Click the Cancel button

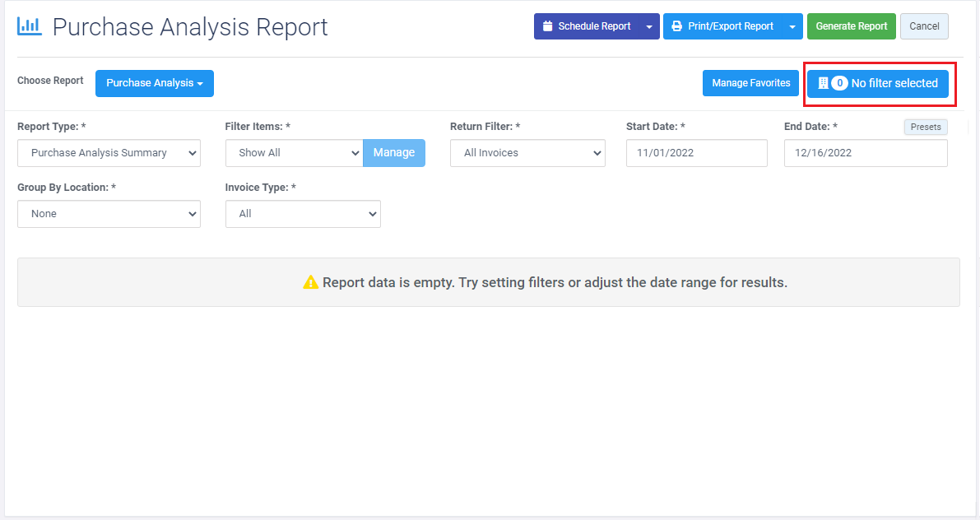924,26
